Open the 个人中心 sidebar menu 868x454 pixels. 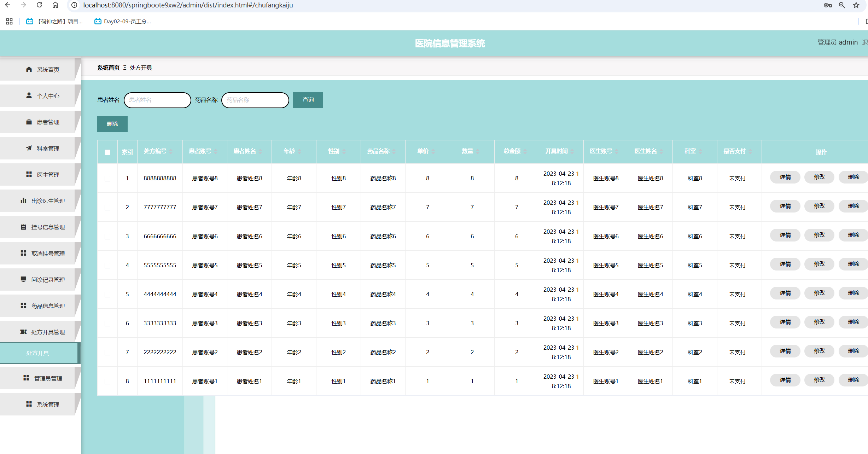coord(40,96)
